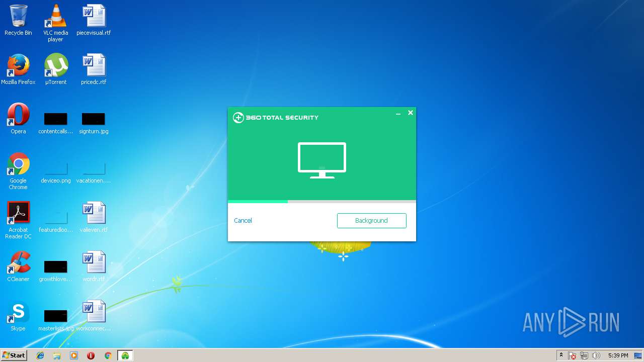This screenshot has height=362, width=644.
Task: Open Windows Explorer folder in taskbar
Action: coord(57,355)
